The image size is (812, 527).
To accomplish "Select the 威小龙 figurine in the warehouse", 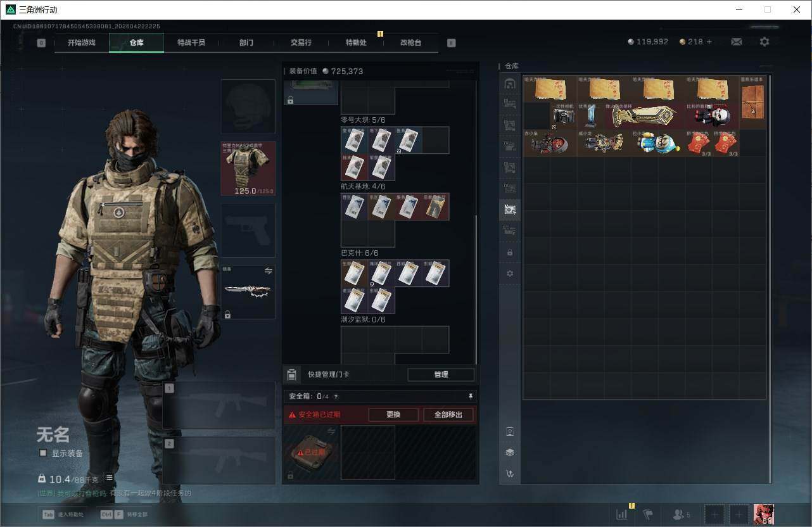I will pyautogui.click(x=604, y=143).
